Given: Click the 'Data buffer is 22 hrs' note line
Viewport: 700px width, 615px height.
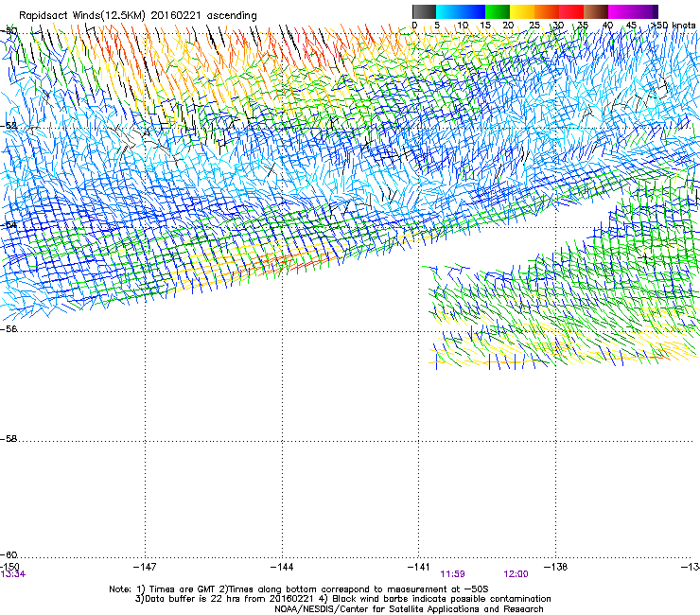Looking at the screenshot, I should (342, 599).
